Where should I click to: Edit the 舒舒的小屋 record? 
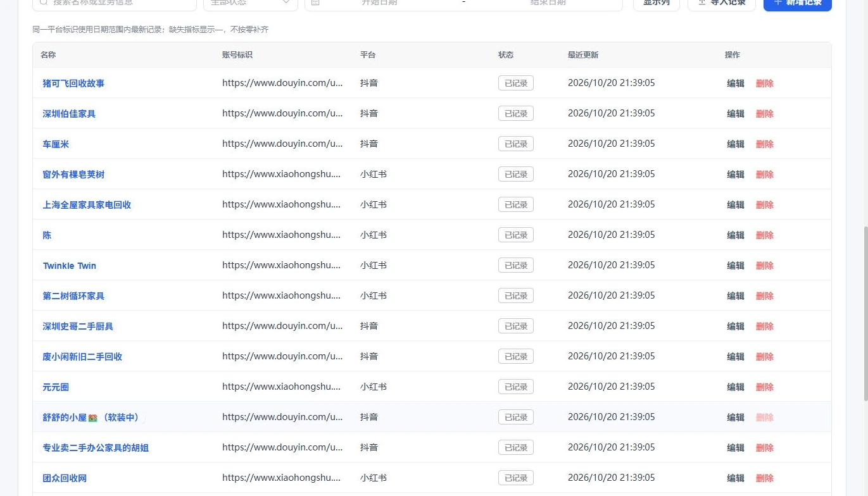[x=736, y=418]
